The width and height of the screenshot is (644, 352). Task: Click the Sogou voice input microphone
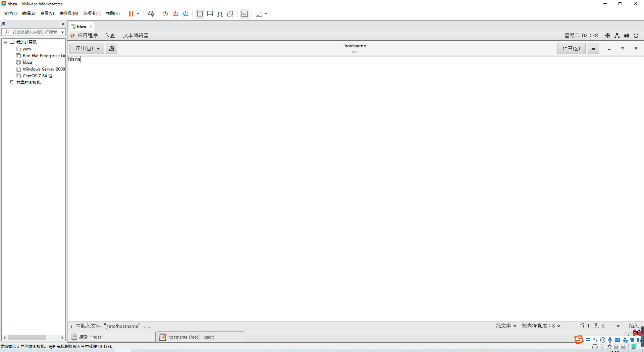pos(610,340)
